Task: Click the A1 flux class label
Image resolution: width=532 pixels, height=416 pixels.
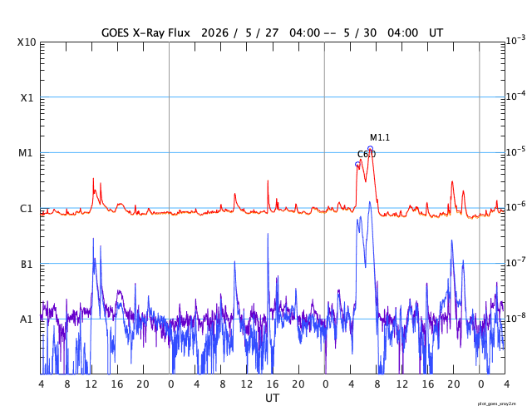Action: [x=26, y=319]
